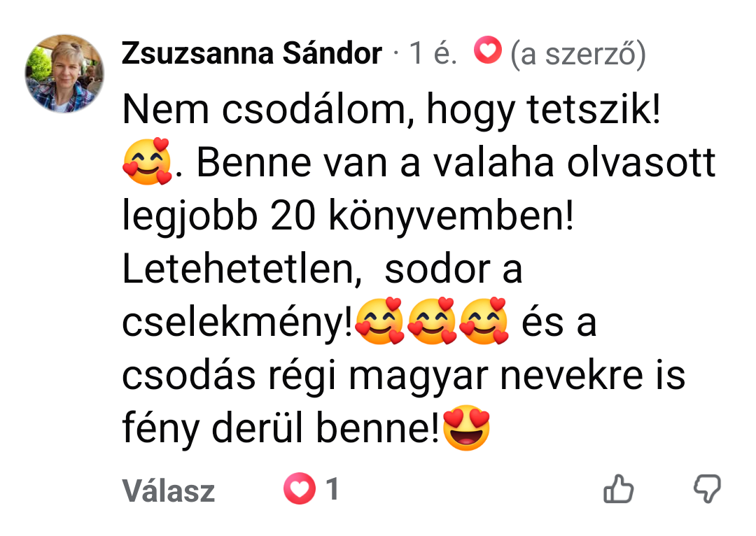Click the heart reaction icon beside Válasz
The width and height of the screenshot is (756, 536).
click(299, 488)
